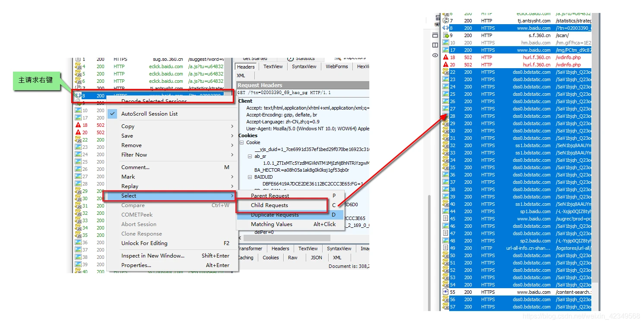The image size is (644, 324).
Task: Click the image icon of sp1.baidu.com session 44
Action: (446, 211)
